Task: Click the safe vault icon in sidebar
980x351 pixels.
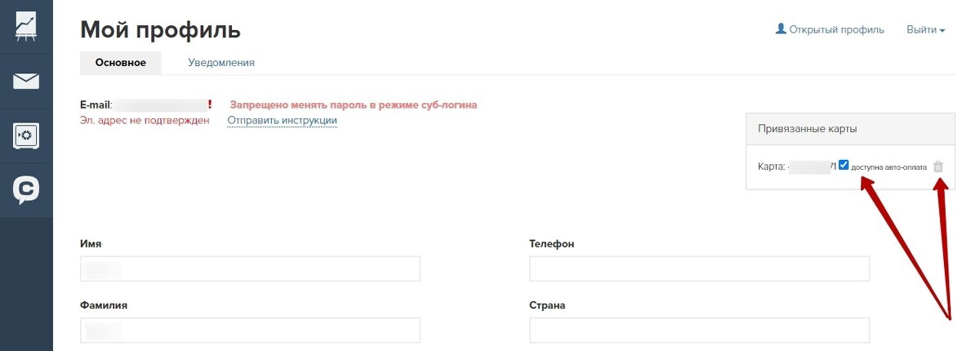Action: point(26,136)
